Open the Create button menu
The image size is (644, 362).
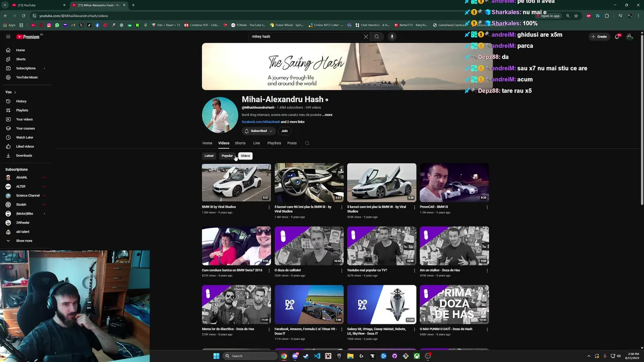tap(599, 37)
